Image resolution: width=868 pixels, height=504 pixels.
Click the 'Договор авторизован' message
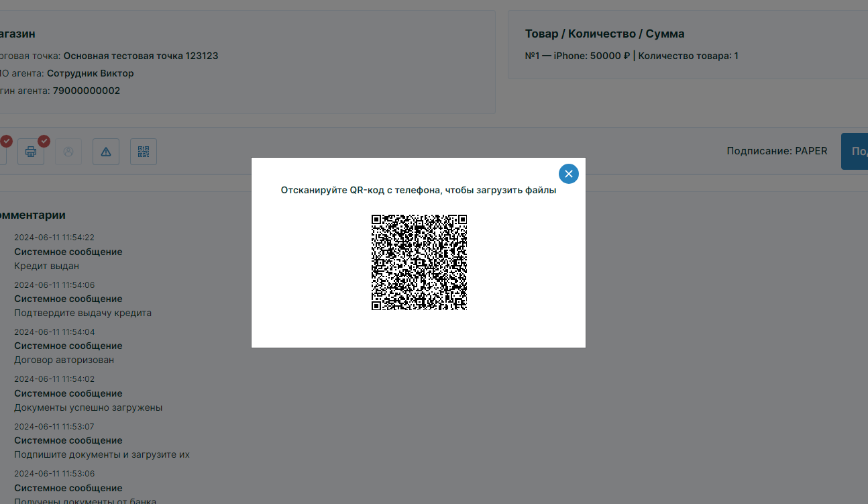64,360
